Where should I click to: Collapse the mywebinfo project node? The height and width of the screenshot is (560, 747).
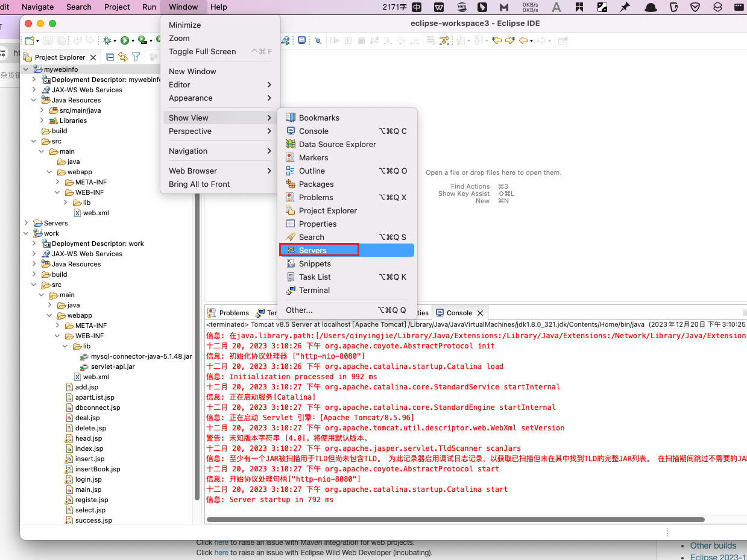(x=26, y=69)
